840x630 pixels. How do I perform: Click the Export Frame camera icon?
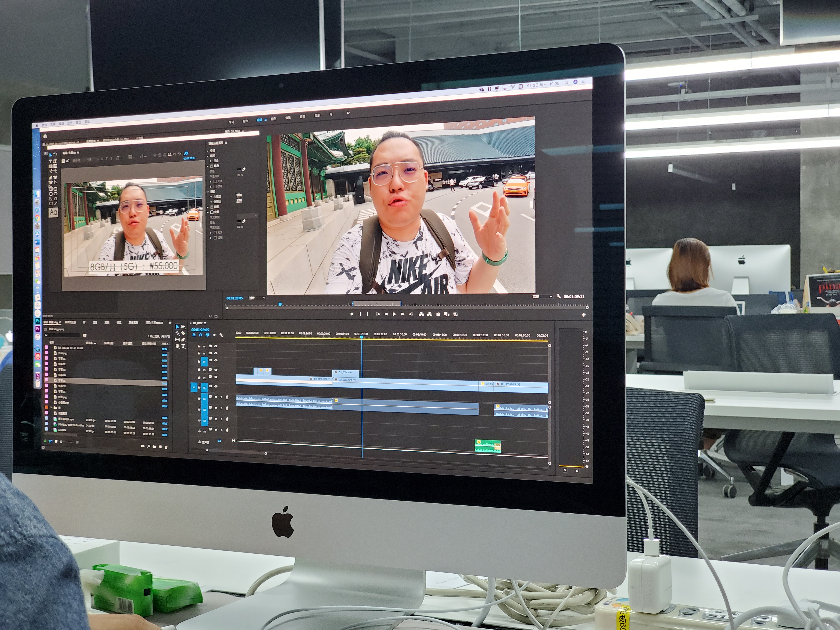click(x=438, y=314)
